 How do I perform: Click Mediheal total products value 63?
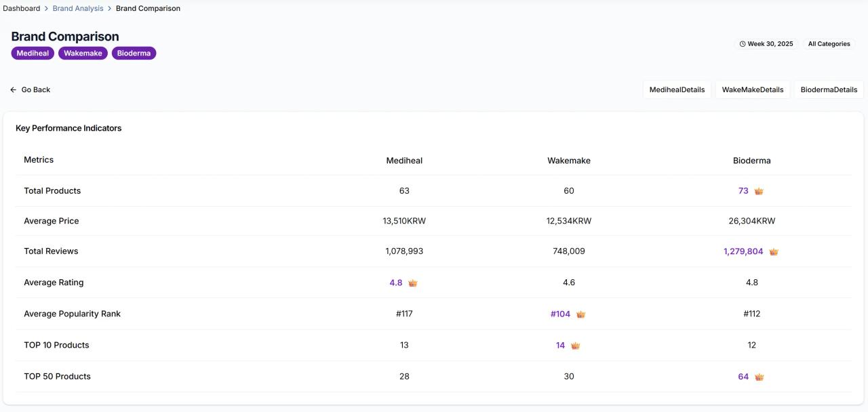[404, 191]
